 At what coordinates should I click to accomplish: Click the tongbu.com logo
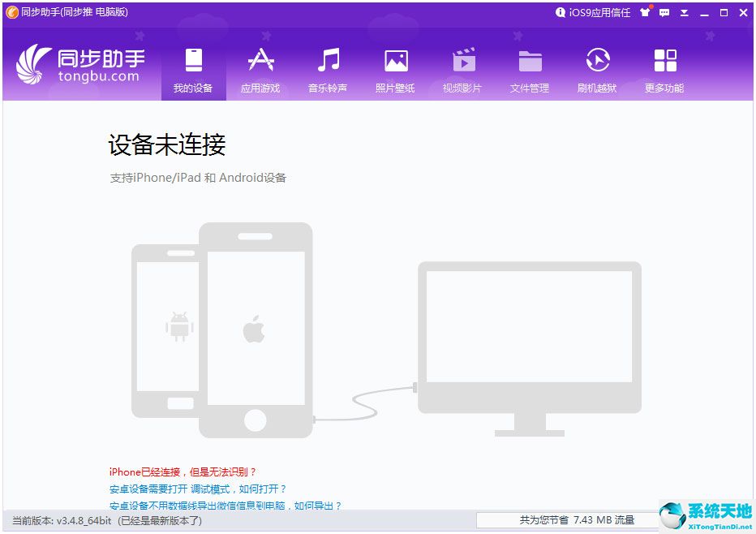tap(81, 67)
